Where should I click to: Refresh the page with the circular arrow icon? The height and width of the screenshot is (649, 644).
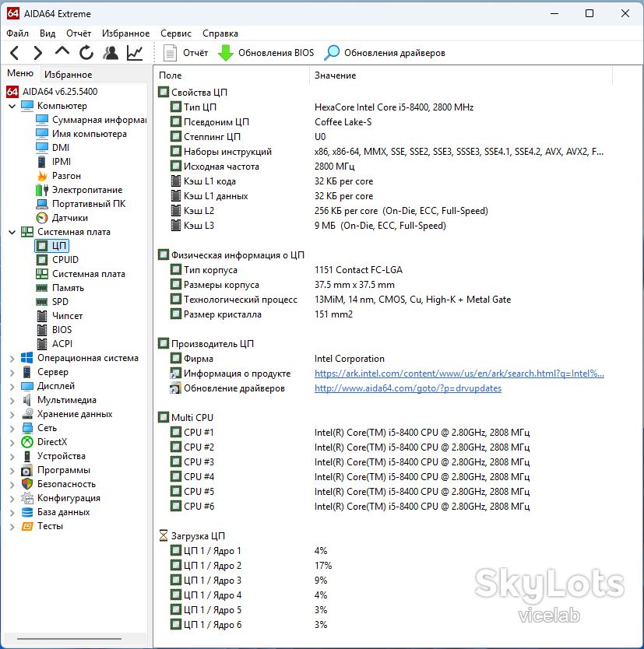[86, 53]
